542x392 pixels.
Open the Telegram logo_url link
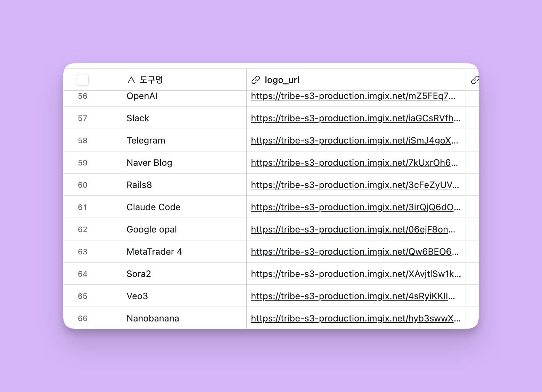point(354,140)
